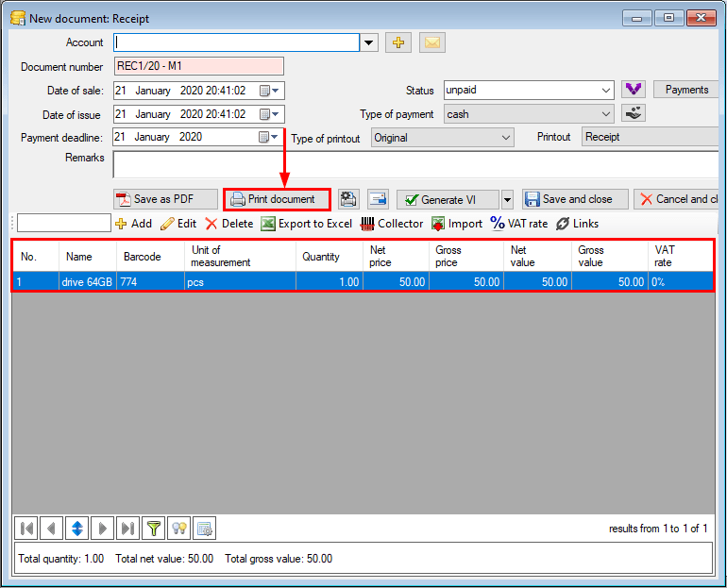Click the card icon left of Generate VI
The image size is (727, 588).
[379, 199]
